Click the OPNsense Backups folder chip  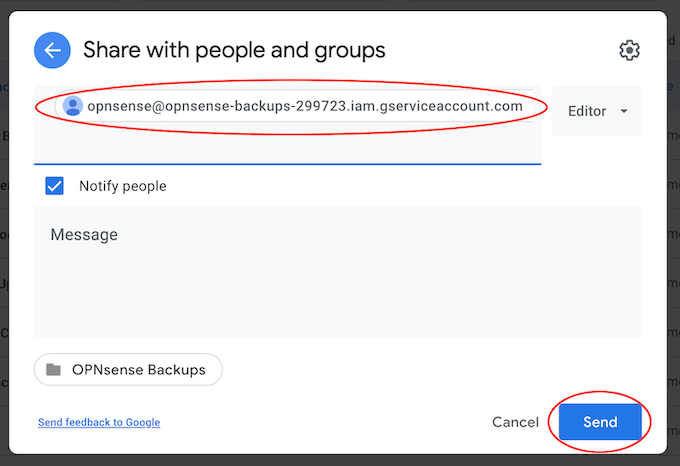(128, 370)
